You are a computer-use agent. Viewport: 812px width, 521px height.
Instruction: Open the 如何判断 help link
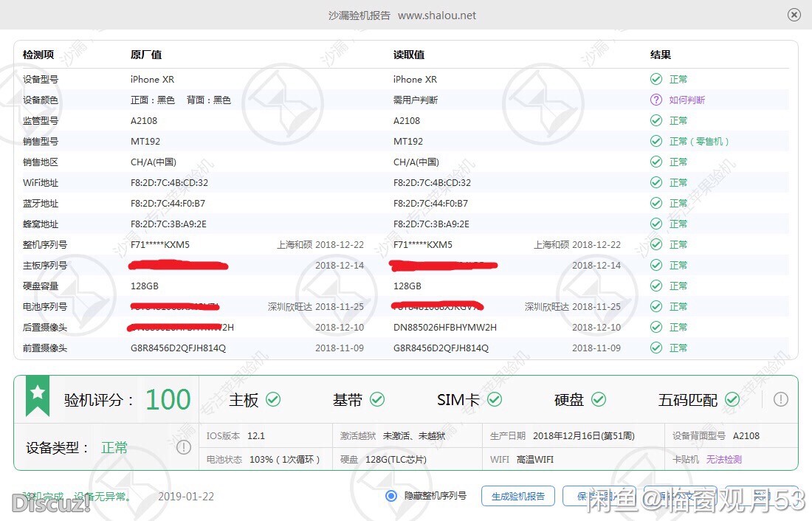click(687, 100)
